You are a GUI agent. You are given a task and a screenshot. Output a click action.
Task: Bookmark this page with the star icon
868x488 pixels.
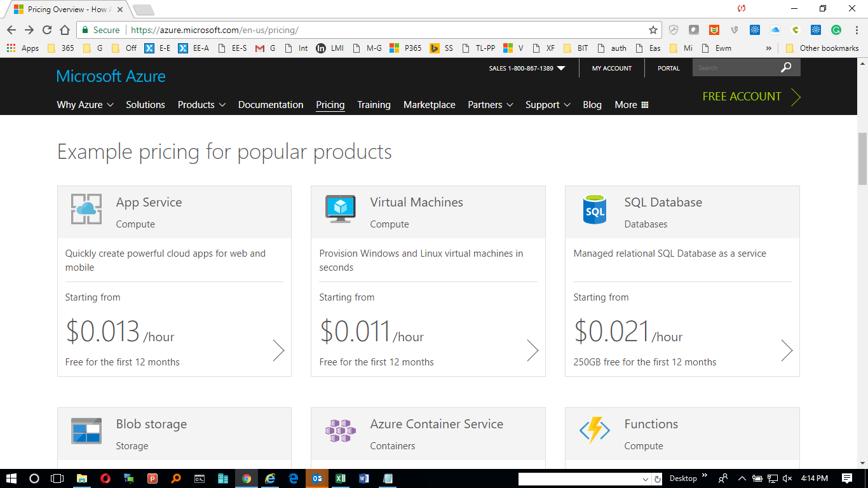point(653,30)
